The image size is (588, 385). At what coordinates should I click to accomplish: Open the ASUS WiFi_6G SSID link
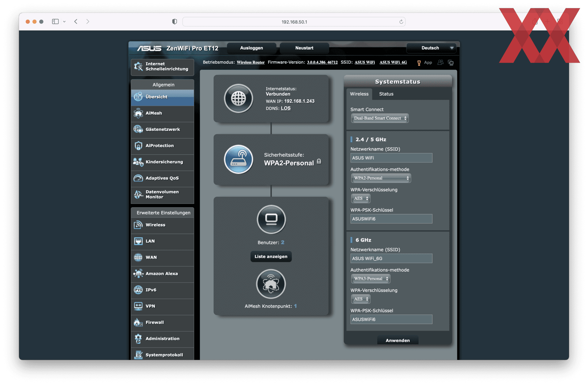pyautogui.click(x=393, y=63)
